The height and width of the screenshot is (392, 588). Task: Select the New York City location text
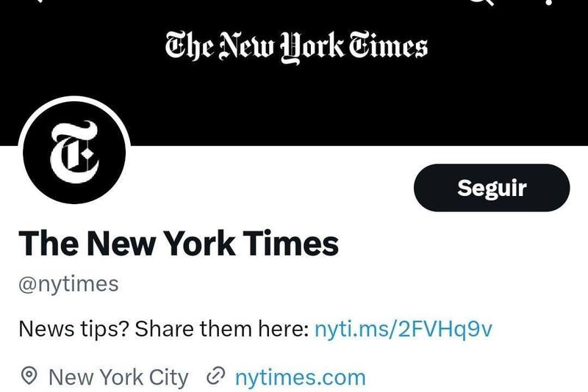coord(118,377)
